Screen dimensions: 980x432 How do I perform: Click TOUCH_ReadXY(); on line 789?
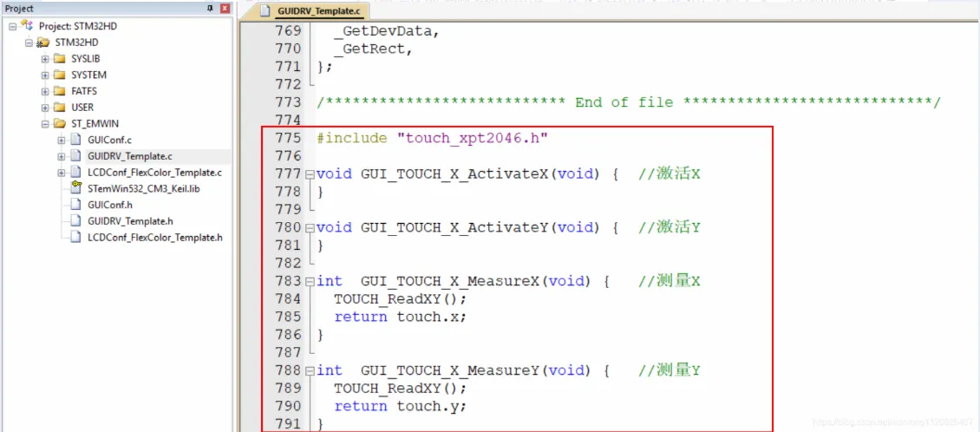pos(401,389)
